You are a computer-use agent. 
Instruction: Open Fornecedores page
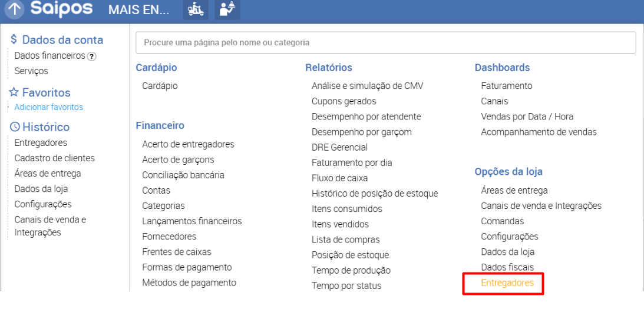click(x=169, y=237)
